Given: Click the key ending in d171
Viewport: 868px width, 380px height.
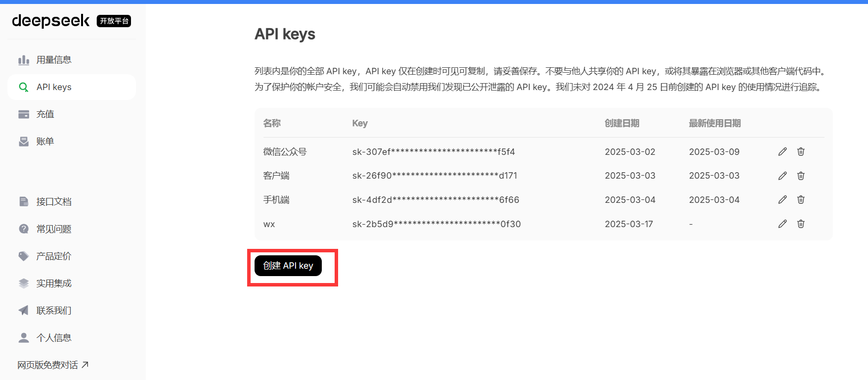Looking at the screenshot, I should (x=434, y=176).
